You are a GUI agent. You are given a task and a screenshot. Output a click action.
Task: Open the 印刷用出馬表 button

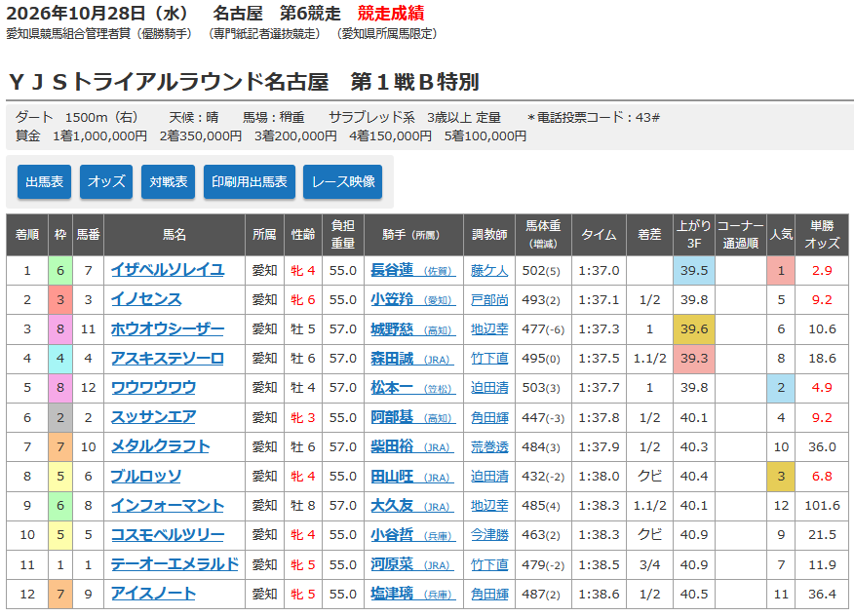250,181
